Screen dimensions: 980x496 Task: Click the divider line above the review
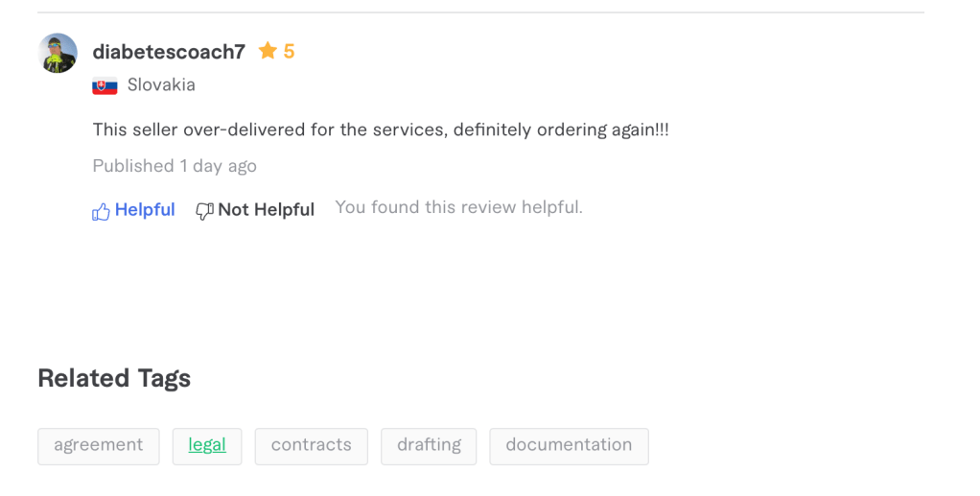pos(480,12)
